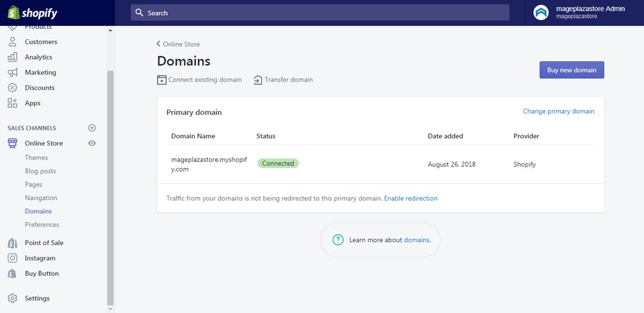
Task: Open the Discounts section
Action: click(x=40, y=88)
